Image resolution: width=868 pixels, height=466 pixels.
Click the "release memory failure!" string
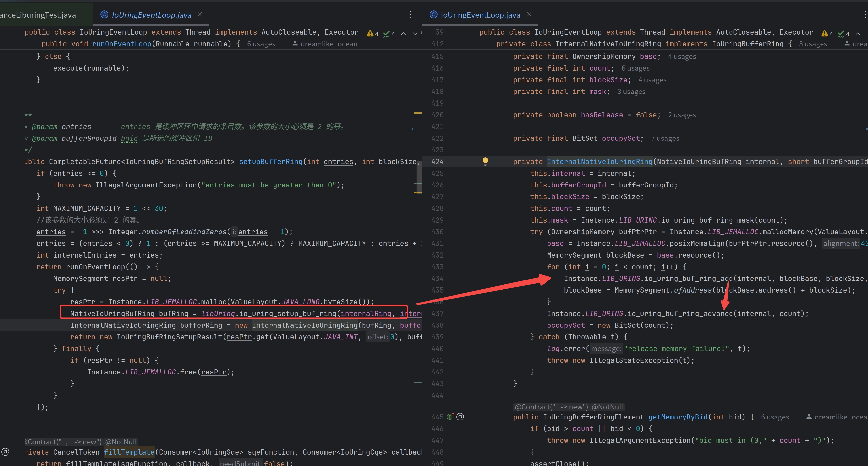pos(676,349)
